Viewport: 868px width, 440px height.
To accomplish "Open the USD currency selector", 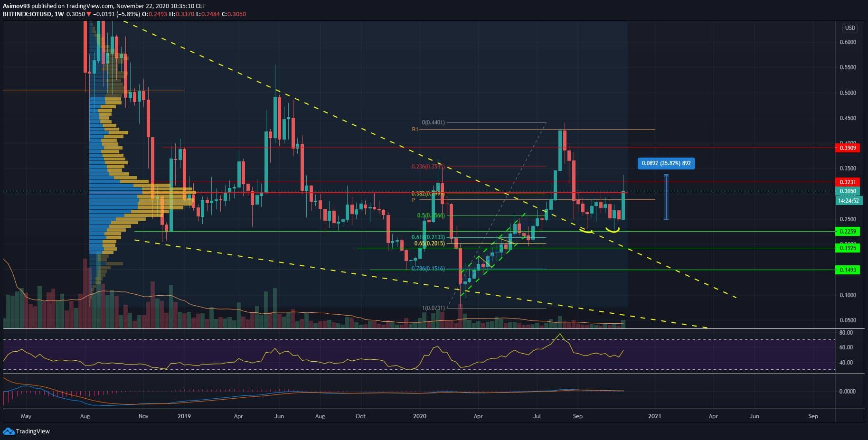I will (849, 28).
